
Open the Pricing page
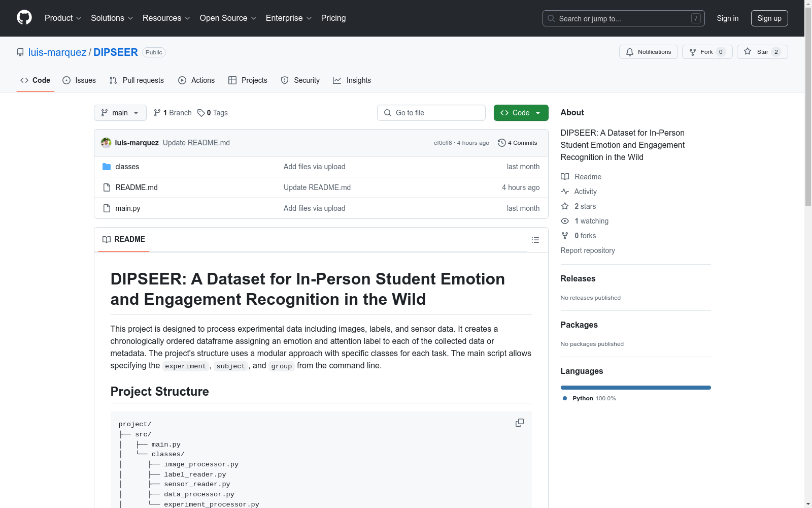click(333, 18)
